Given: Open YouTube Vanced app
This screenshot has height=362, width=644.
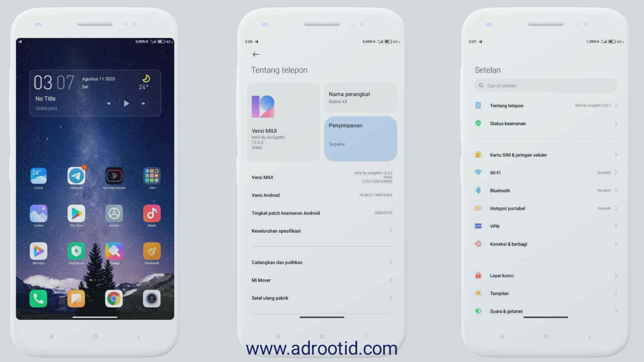Looking at the screenshot, I should [x=114, y=176].
